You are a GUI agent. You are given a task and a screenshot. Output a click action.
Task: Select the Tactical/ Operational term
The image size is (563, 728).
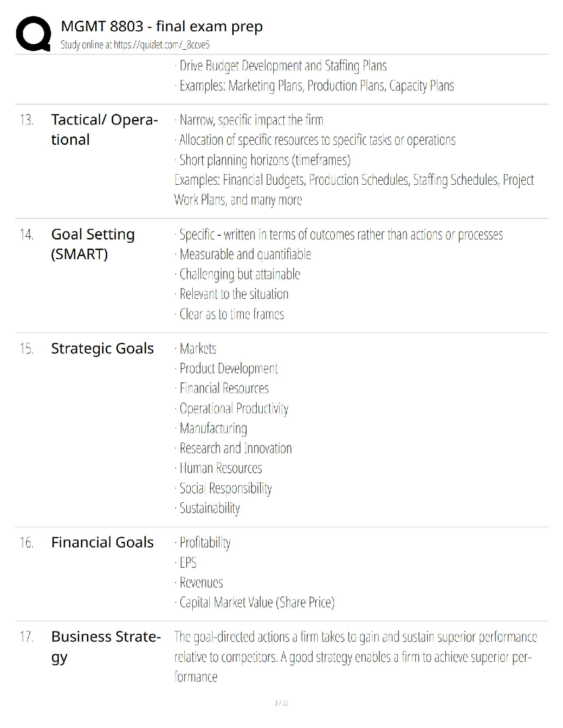tap(104, 130)
